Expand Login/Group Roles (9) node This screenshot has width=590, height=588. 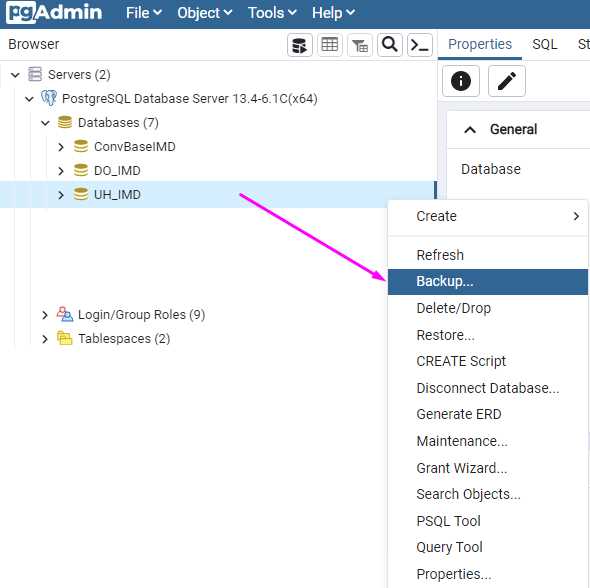[x=45, y=315]
